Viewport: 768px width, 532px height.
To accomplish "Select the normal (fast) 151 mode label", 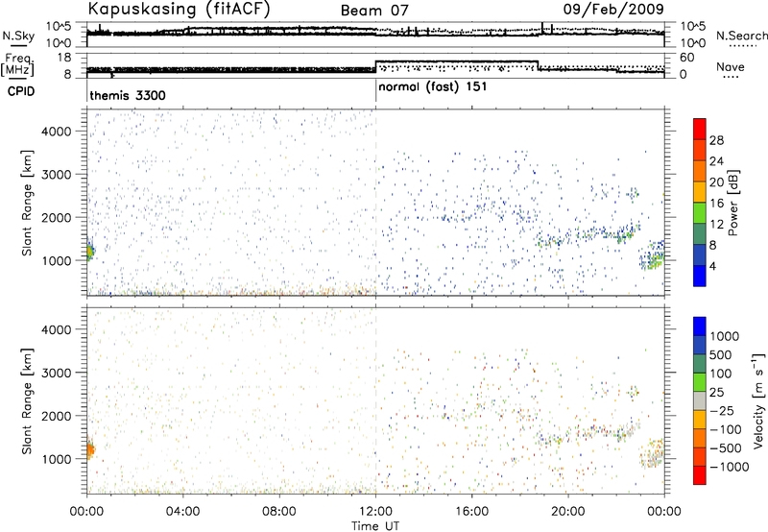I will (433, 86).
